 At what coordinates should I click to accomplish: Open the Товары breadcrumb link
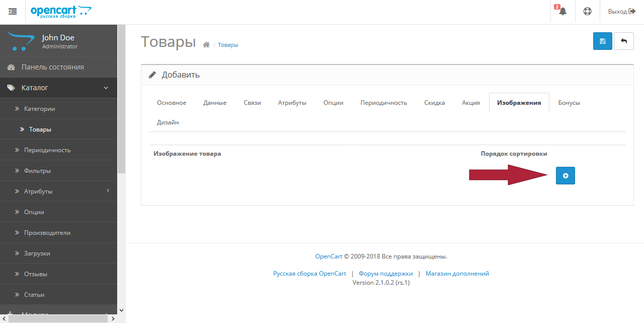point(228,45)
